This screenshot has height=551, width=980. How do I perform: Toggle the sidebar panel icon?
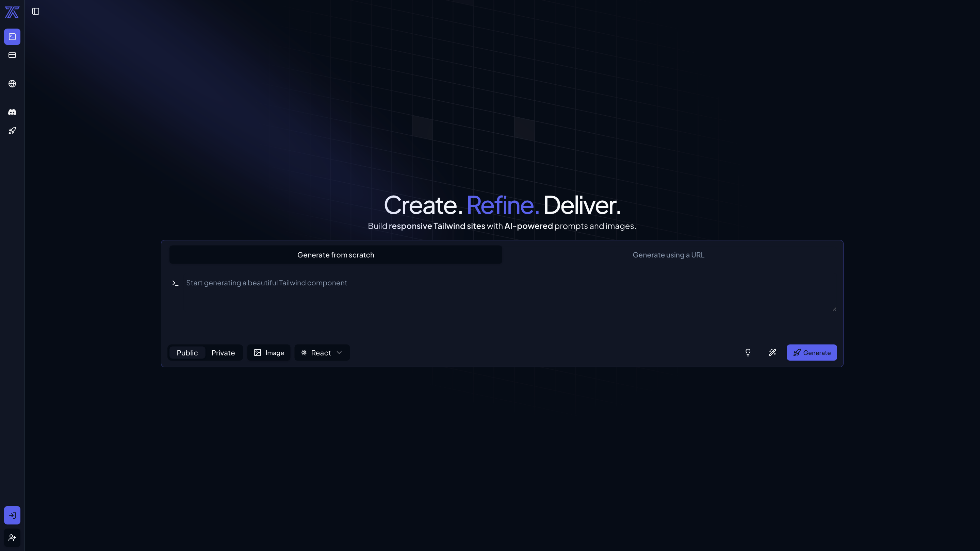pyautogui.click(x=36, y=12)
